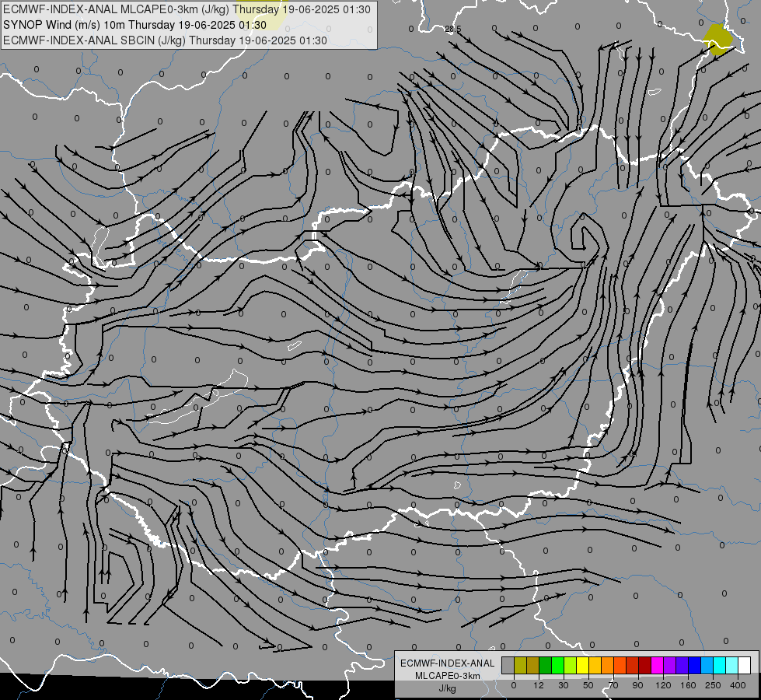Screen dimensions: 761x700
Task: Click the SYNOP Wind 10m title line
Action: point(134,25)
